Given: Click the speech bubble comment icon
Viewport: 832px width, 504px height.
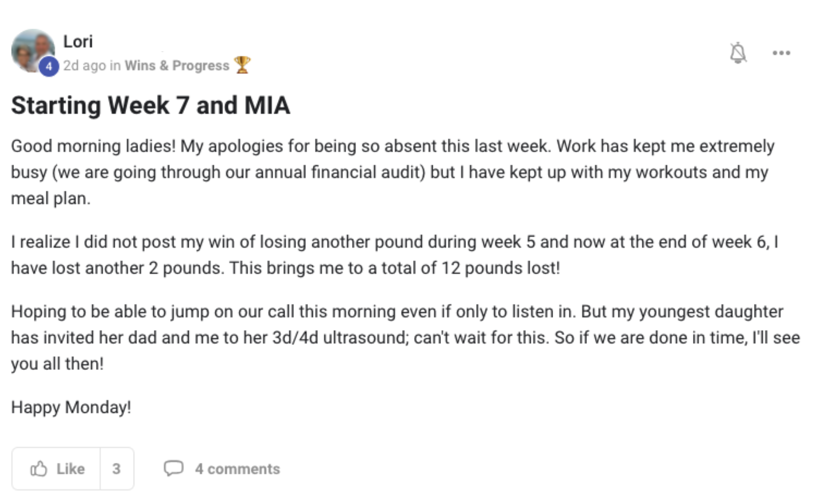Looking at the screenshot, I should [x=173, y=468].
